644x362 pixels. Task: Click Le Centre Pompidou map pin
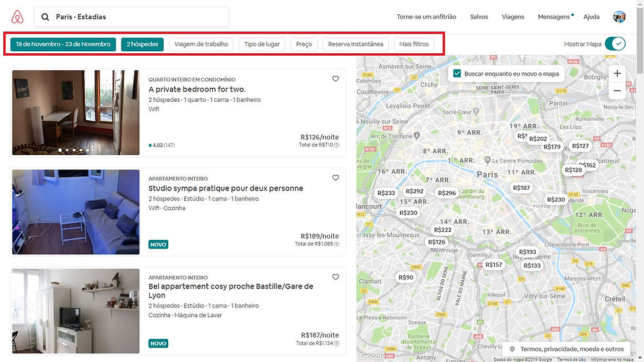488,160
